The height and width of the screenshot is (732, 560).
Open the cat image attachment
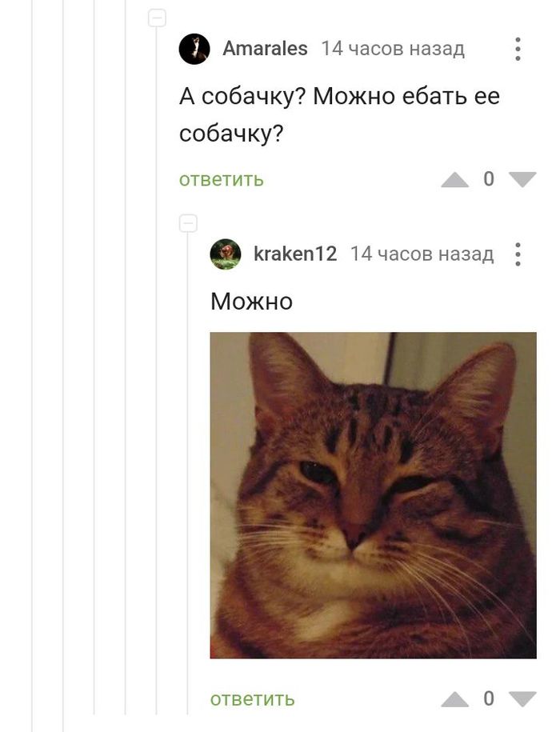click(374, 495)
